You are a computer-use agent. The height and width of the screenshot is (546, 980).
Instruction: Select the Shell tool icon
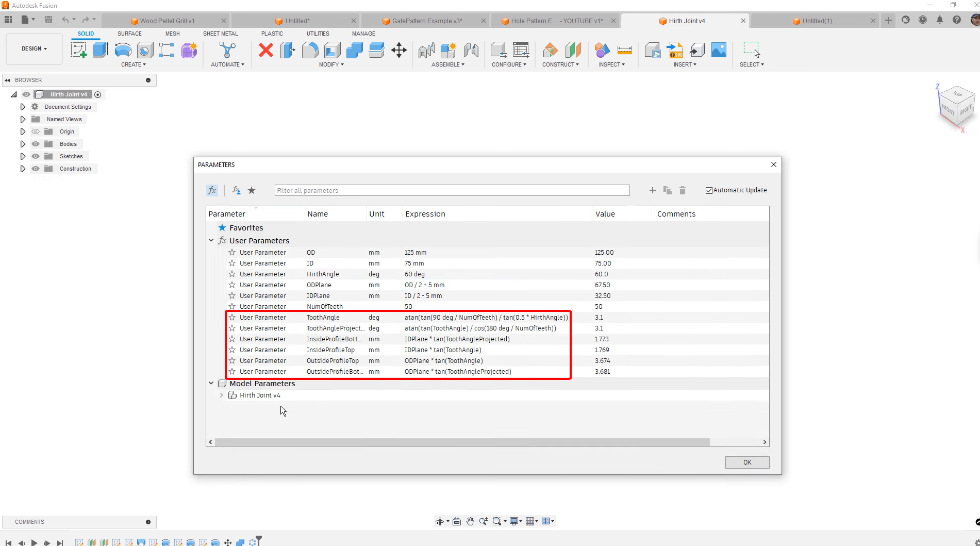tap(333, 50)
